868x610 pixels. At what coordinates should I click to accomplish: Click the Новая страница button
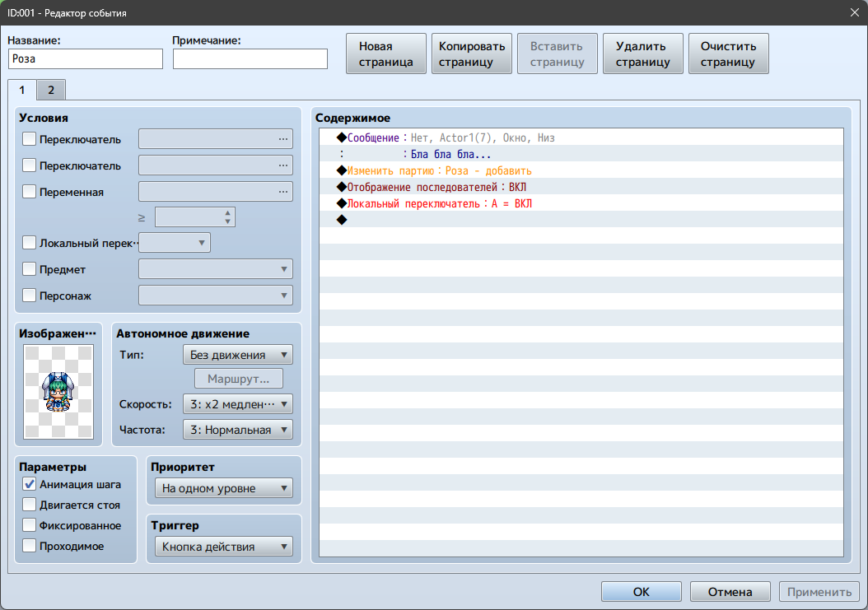pos(386,54)
